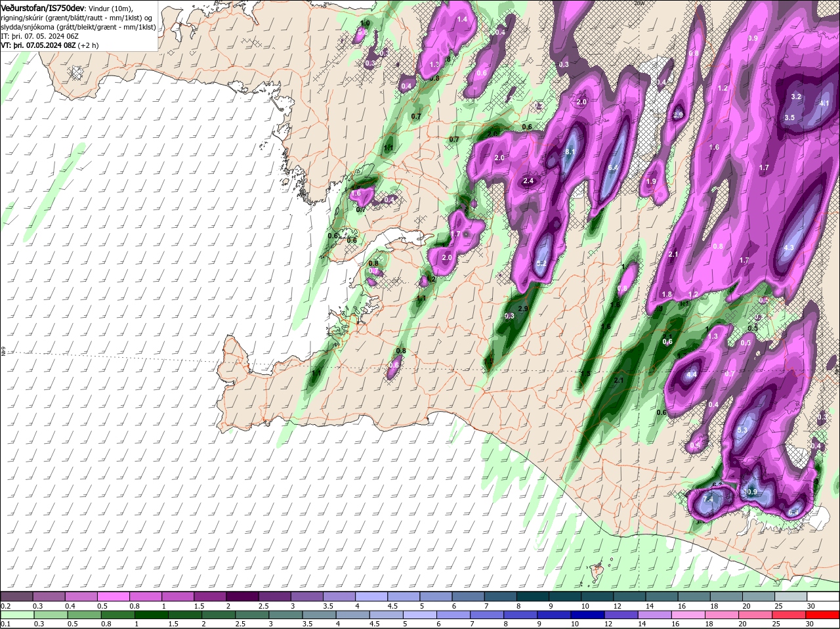Click the 20W longitude label at the top
The image size is (840, 629).
click(x=640, y=3)
